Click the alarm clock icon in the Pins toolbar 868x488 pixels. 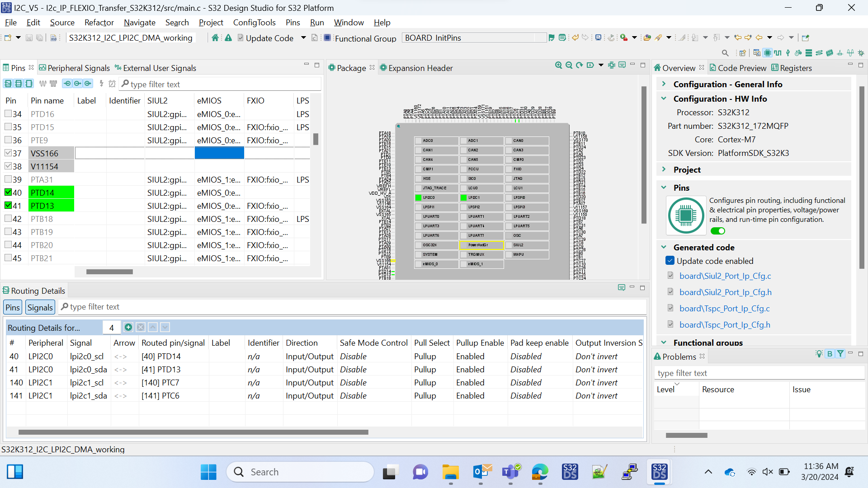(112, 84)
